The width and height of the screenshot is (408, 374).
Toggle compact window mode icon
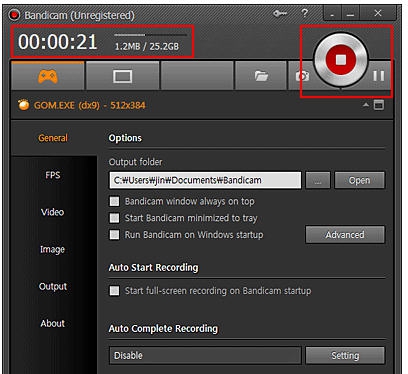379,105
